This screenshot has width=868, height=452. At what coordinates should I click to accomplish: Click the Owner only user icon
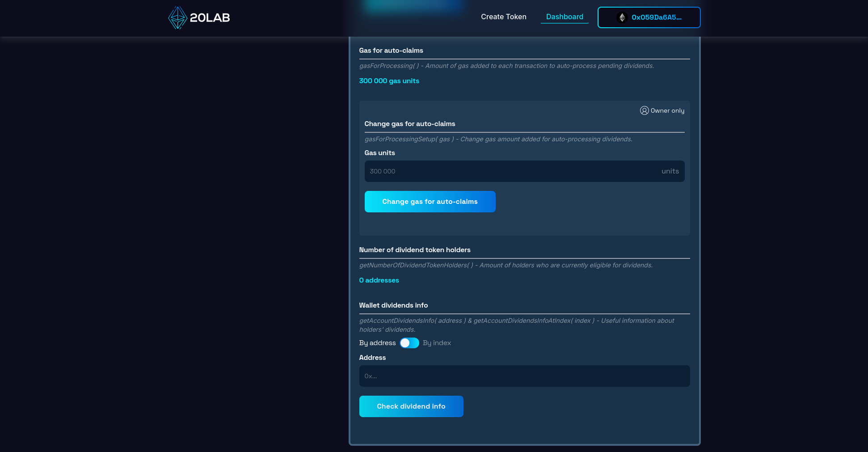644,110
